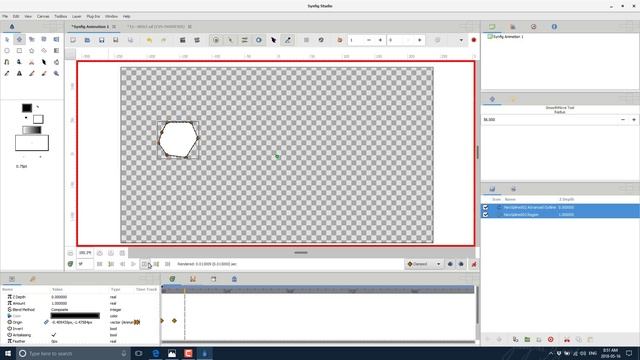
Task: Select the Zoom magnifier tool
Action: click(x=56, y=73)
